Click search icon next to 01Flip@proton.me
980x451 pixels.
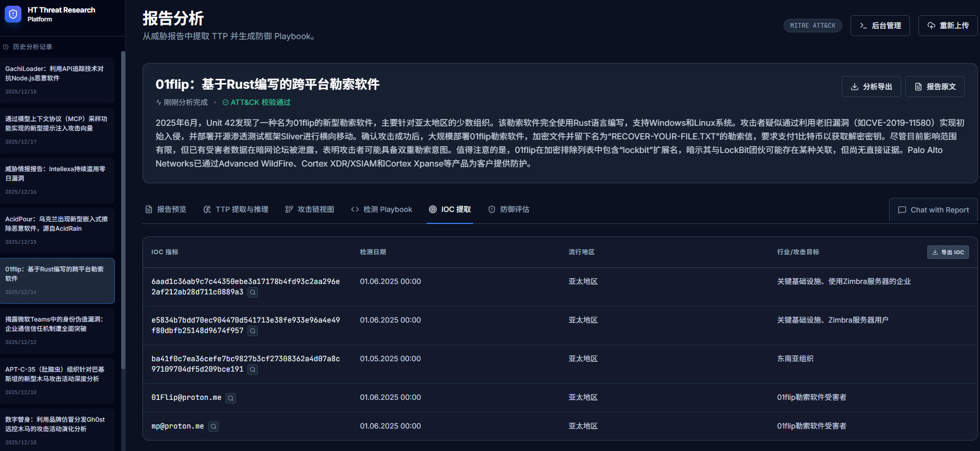coord(231,398)
